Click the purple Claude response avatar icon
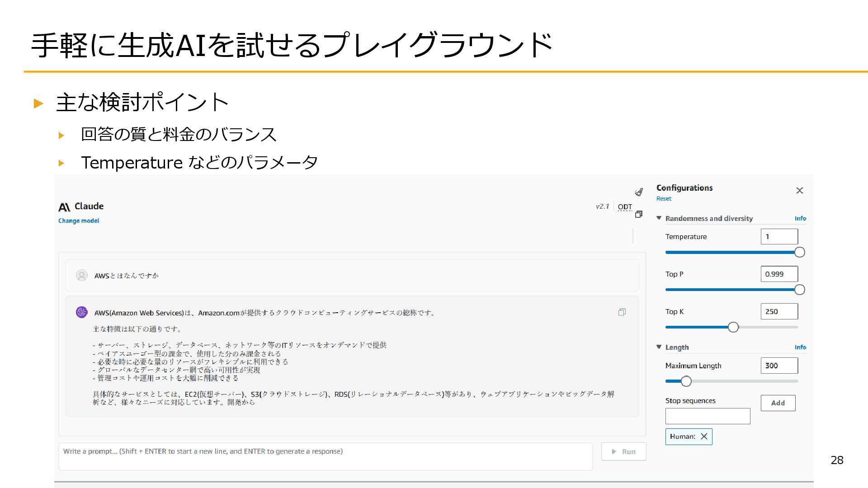This screenshot has height=488, width=868. (x=81, y=312)
